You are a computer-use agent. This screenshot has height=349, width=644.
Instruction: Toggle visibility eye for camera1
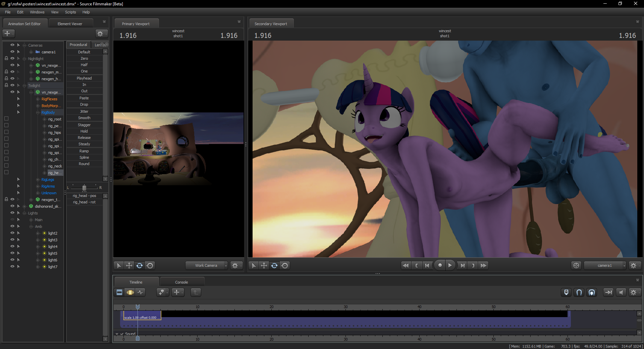pyautogui.click(x=12, y=52)
